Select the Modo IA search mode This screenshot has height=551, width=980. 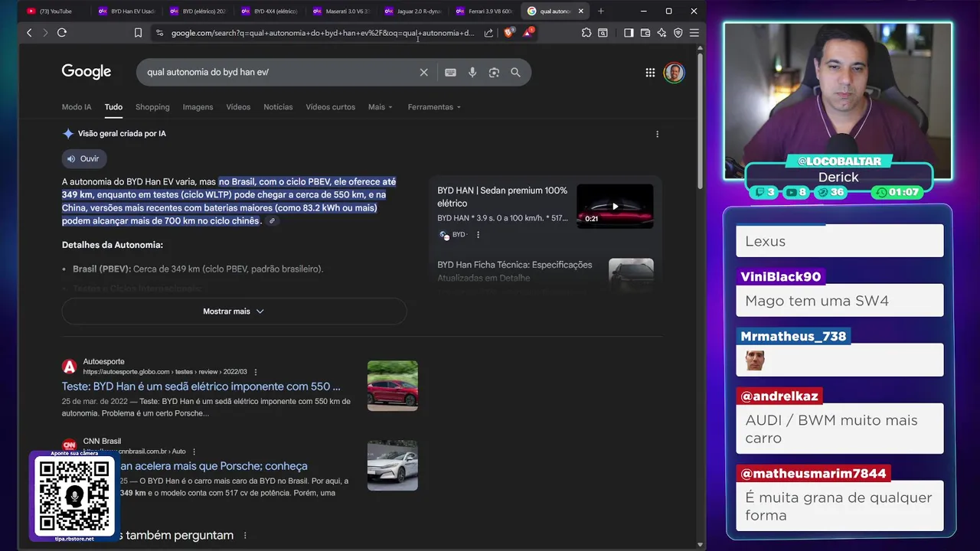pos(77,107)
